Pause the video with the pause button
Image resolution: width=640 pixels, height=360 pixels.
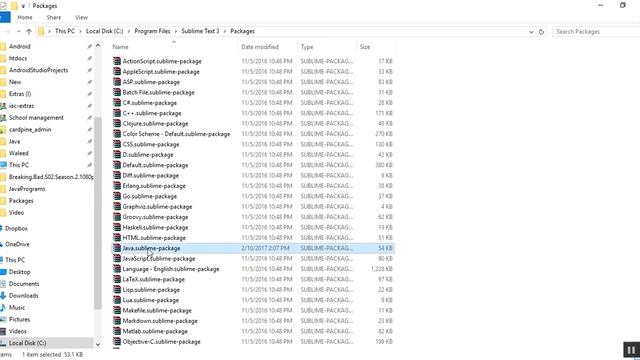coord(631,350)
